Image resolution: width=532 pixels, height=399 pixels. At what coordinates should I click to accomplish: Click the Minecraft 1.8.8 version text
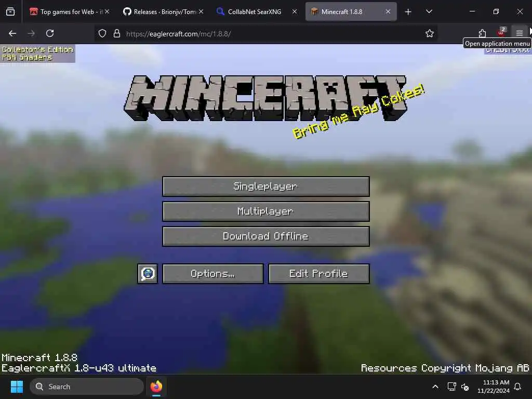(39, 357)
